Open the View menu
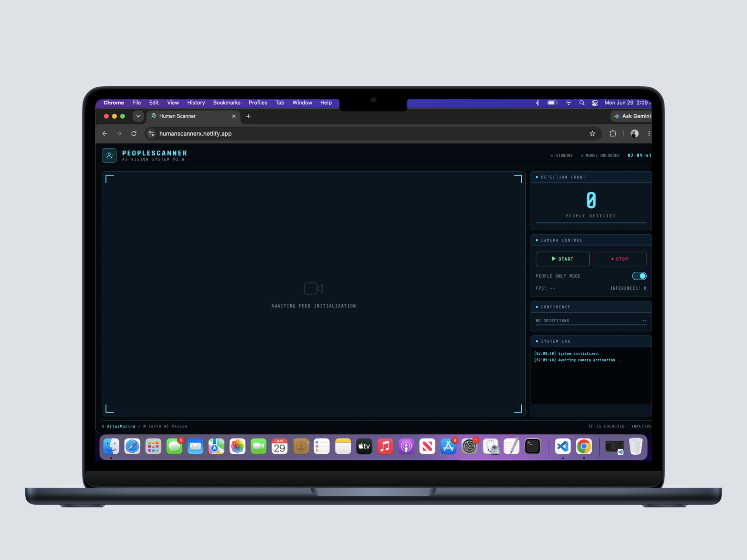Image resolution: width=747 pixels, height=560 pixels. [x=173, y=103]
